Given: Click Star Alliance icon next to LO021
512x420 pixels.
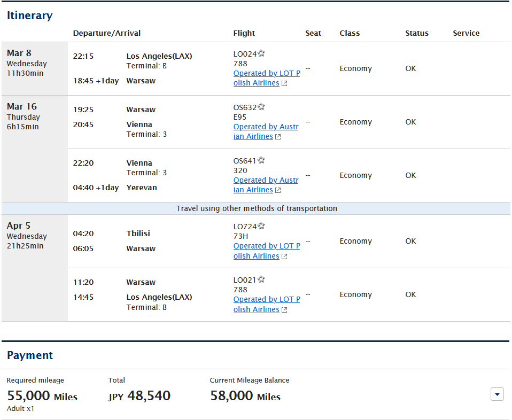Looking at the screenshot, I should 261,279.
